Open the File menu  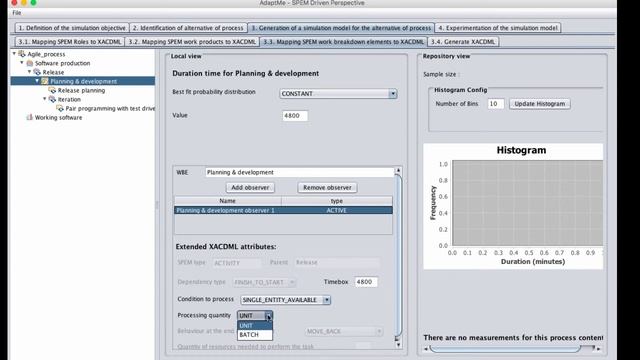[17, 13]
